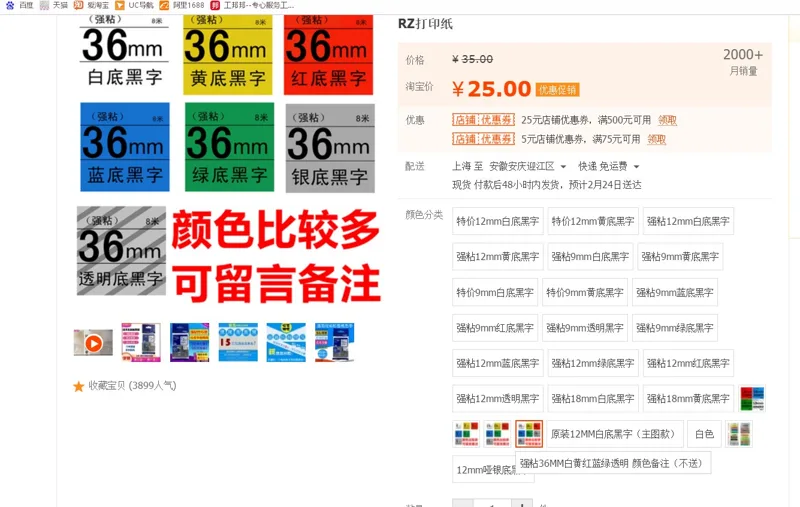Pick 强粘18mm白底黑字 option
The height and width of the screenshot is (507, 800).
[x=593, y=398]
